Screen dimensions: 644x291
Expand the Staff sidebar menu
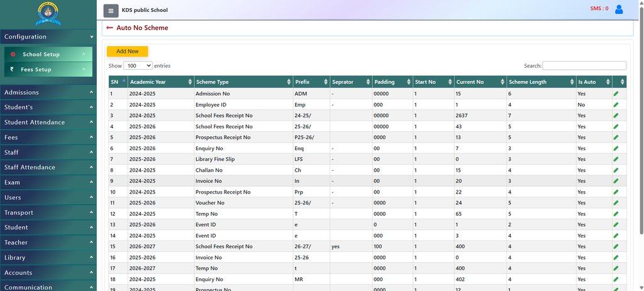click(48, 152)
